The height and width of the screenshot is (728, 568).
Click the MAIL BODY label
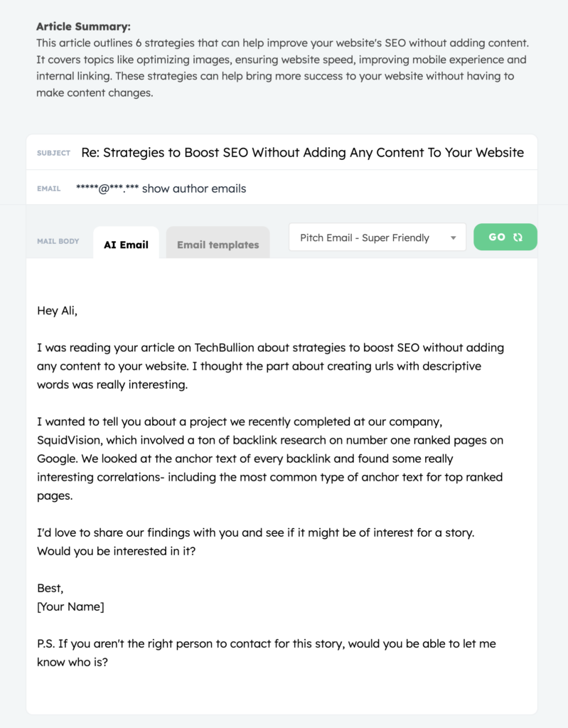tap(58, 241)
